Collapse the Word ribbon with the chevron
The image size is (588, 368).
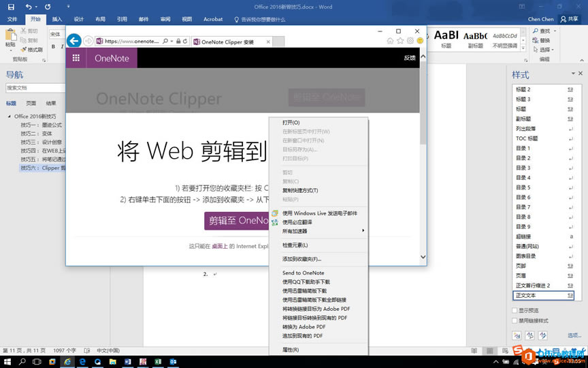pos(582,60)
